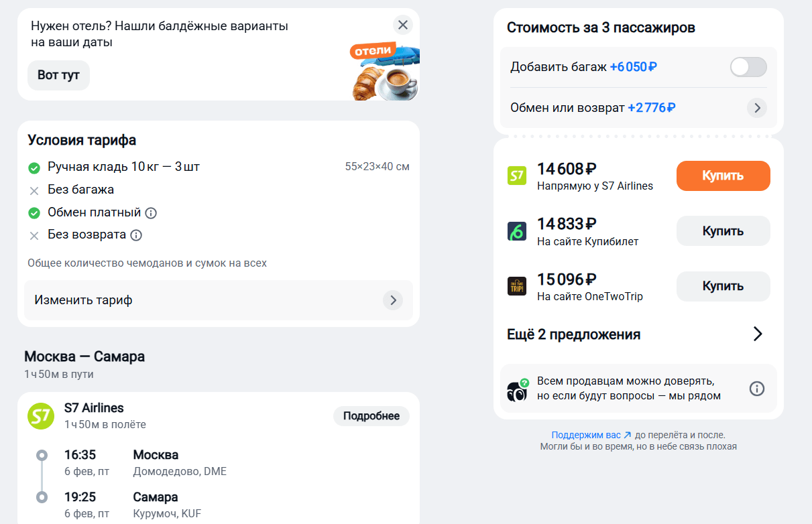Image resolution: width=812 pixels, height=524 pixels.
Task: Open Подробнее for the S7 flight
Action: tap(371, 415)
